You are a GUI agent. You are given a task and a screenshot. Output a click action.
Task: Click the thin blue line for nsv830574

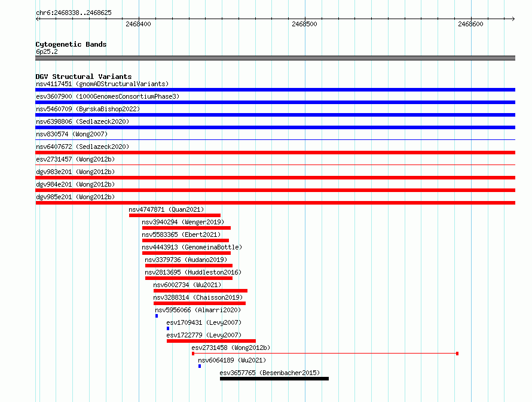275,140
